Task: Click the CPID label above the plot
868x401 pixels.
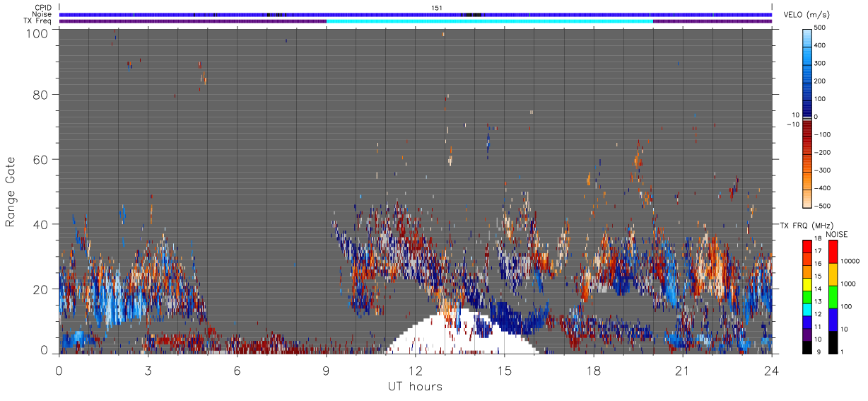Action: pyautogui.click(x=42, y=8)
